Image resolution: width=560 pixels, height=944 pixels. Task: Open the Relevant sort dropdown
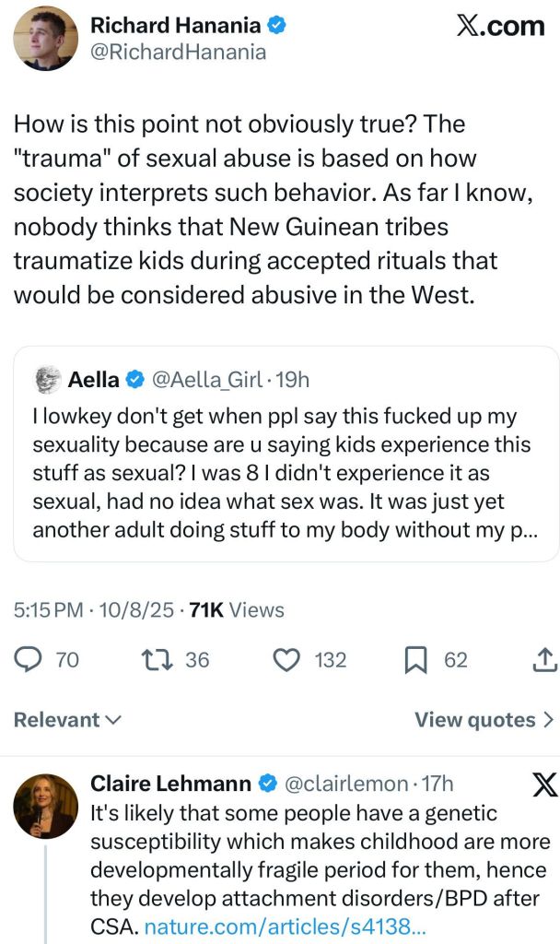pyautogui.click(x=67, y=720)
